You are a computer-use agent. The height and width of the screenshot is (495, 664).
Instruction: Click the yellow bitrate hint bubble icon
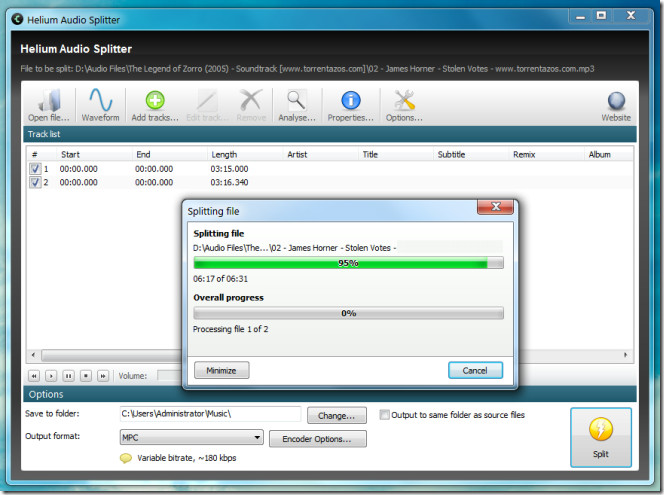coord(126,458)
